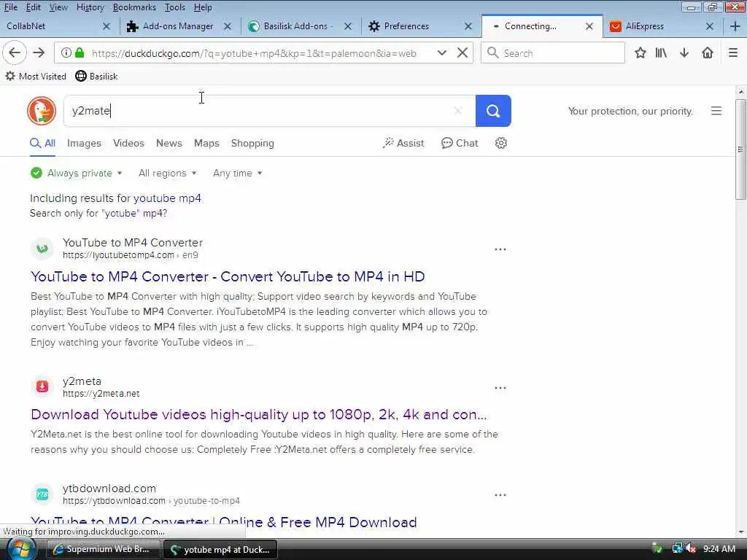Stop page loading with the X button
This screenshot has height=560, width=747.
tap(462, 52)
